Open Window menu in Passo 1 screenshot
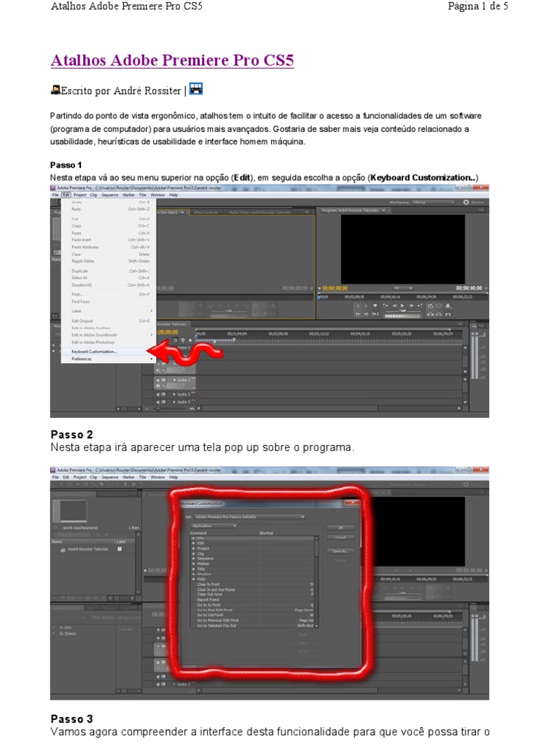Image resolution: width=560 pixels, height=747 pixels. (157, 195)
